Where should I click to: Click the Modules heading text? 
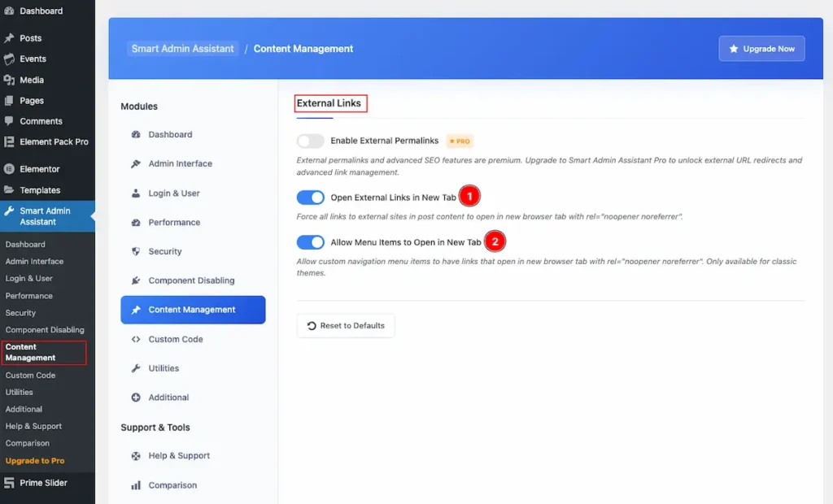pos(139,106)
